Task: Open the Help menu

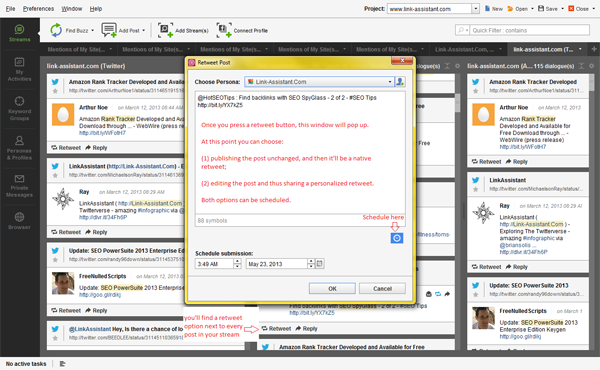Action: click(x=96, y=8)
